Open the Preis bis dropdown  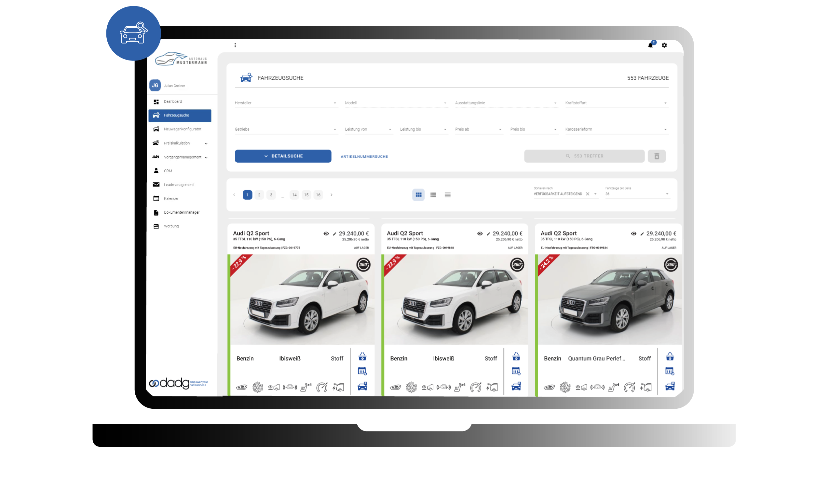click(534, 129)
